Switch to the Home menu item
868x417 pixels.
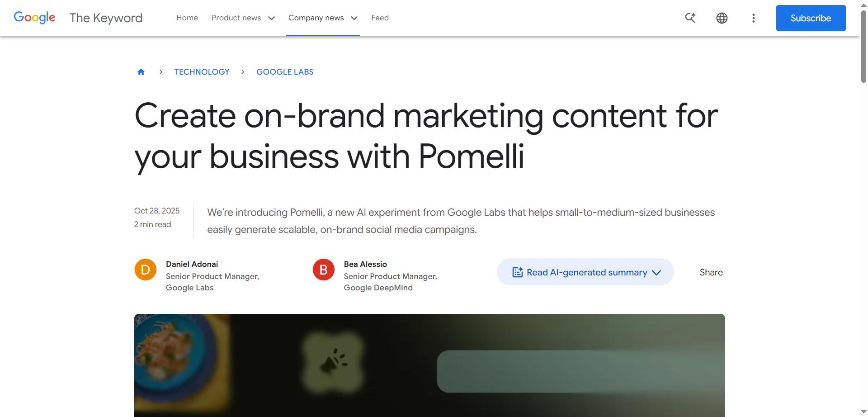tap(187, 18)
